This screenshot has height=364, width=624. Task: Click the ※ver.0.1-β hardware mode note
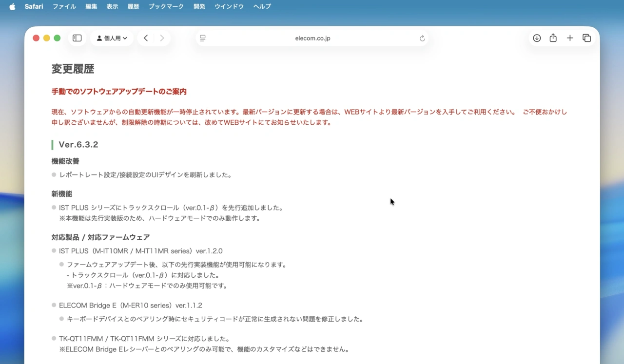(x=147, y=286)
